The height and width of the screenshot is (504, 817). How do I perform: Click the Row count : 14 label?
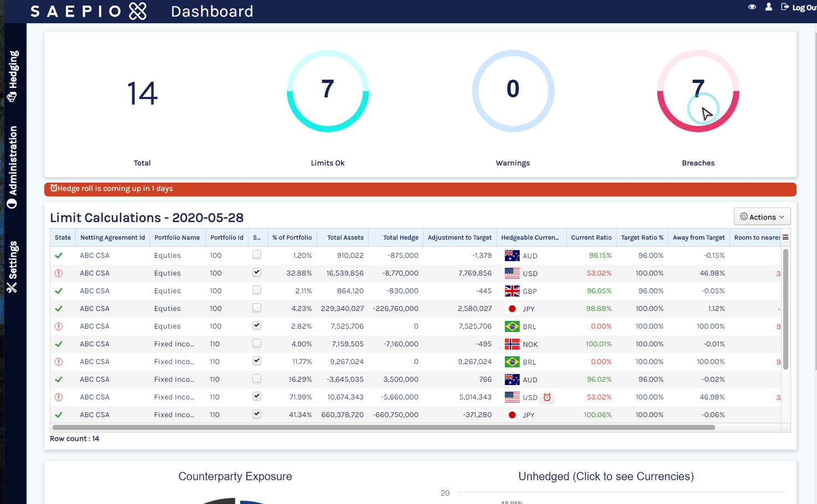coord(75,439)
